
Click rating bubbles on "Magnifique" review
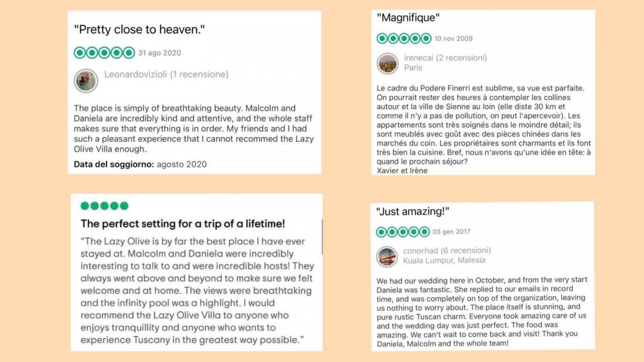(404, 39)
